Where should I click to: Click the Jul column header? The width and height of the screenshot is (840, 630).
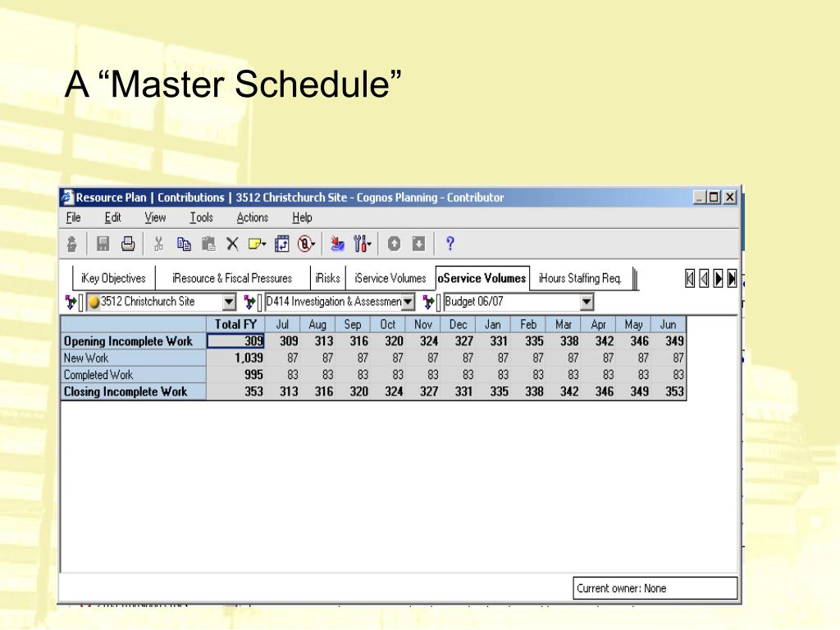tap(282, 324)
